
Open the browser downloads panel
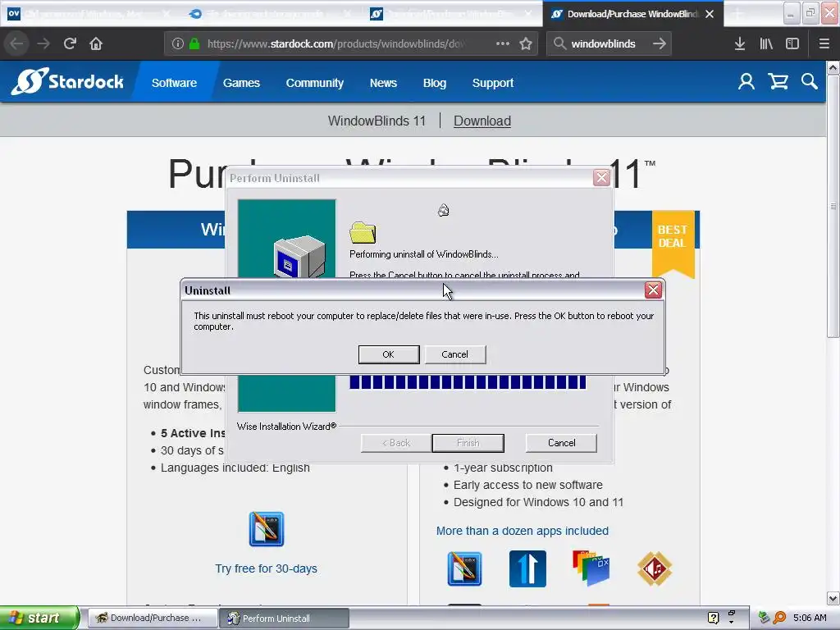740,43
